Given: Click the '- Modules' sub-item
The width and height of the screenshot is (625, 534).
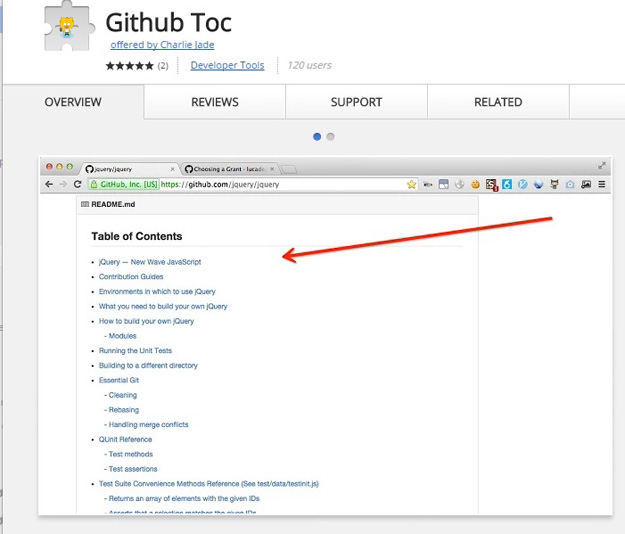Looking at the screenshot, I should point(120,336).
